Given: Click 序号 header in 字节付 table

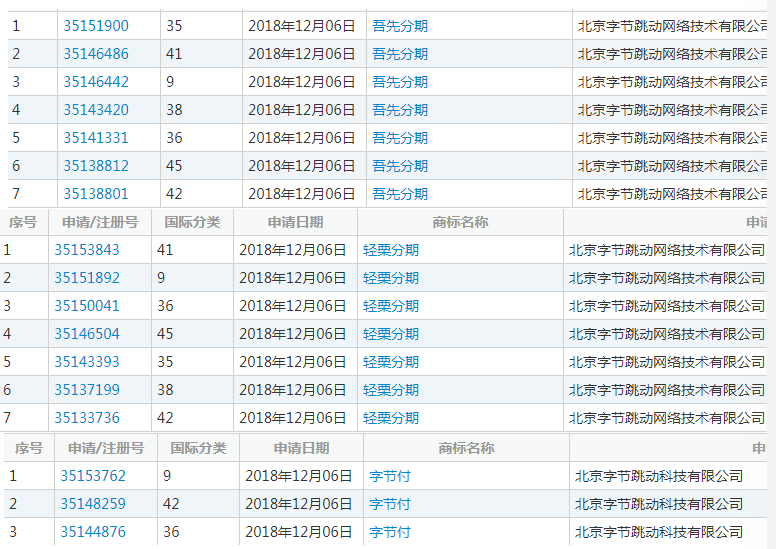Looking at the screenshot, I should pyautogui.click(x=29, y=448).
